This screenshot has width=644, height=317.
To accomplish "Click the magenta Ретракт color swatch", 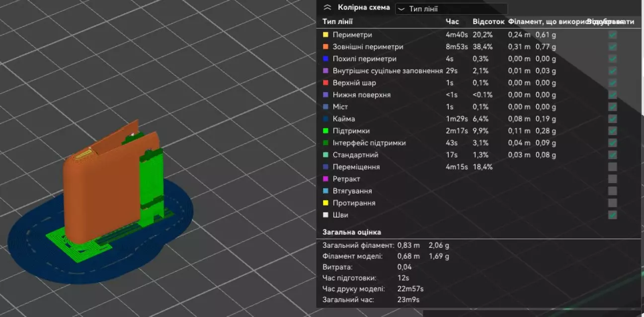I will (326, 179).
